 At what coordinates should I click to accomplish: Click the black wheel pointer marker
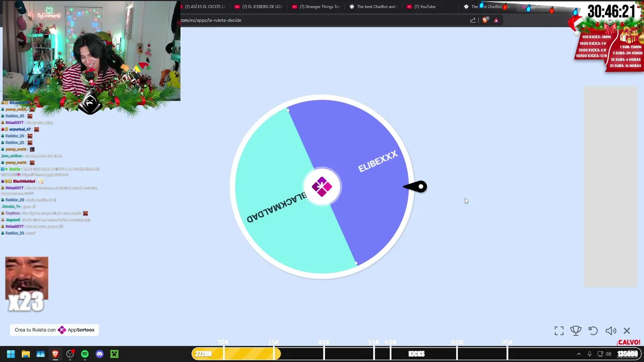click(416, 187)
